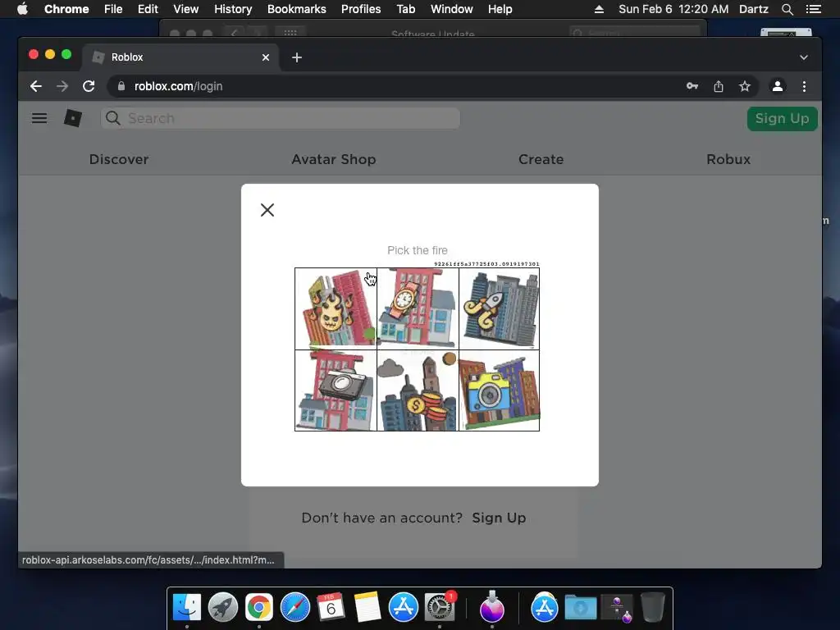840x630 pixels.
Task: View site info via the lock icon
Action: click(121, 86)
